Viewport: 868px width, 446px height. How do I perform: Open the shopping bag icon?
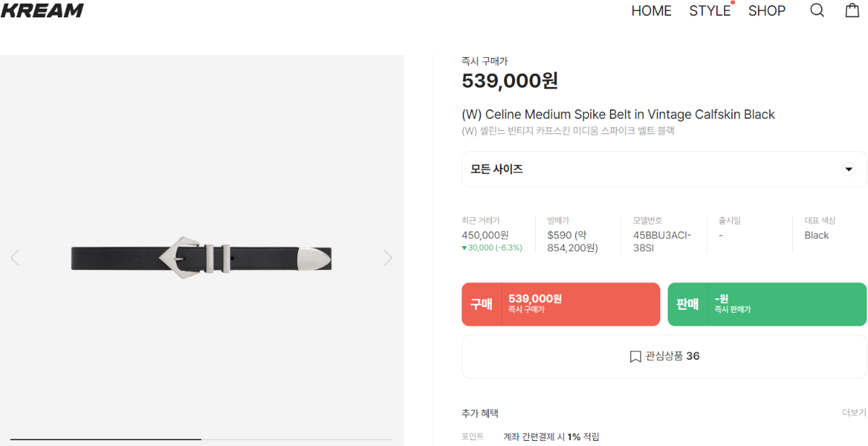[x=852, y=11]
